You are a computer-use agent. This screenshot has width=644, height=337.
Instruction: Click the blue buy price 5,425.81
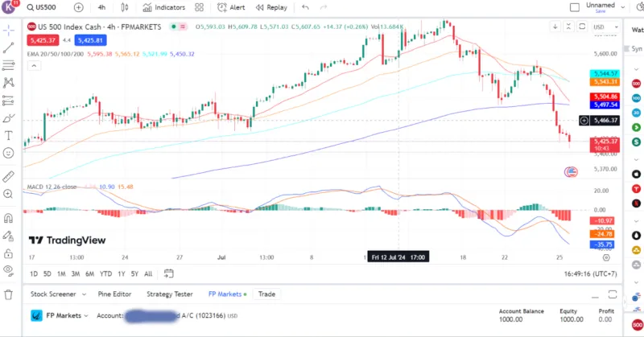(x=90, y=40)
